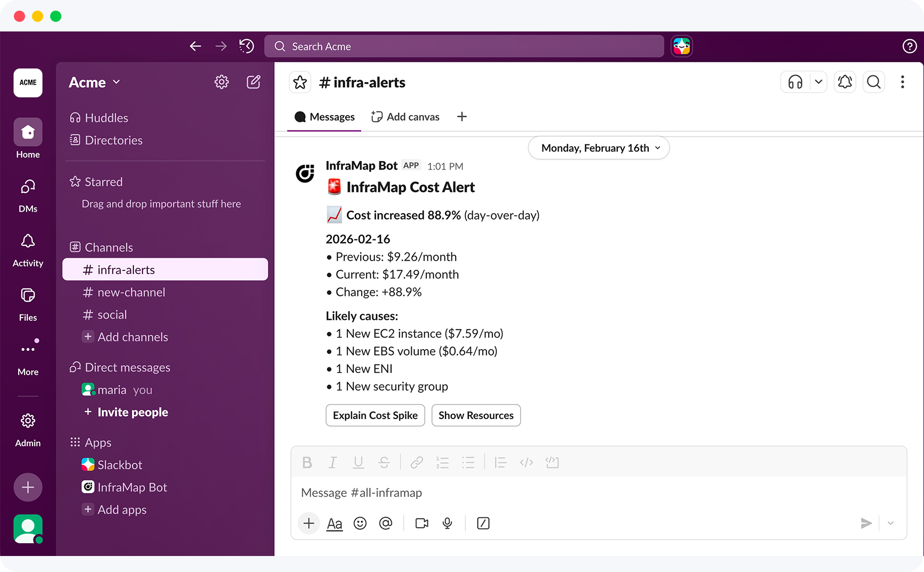Open the history clock icon
This screenshot has width=924, height=572.
point(246,46)
